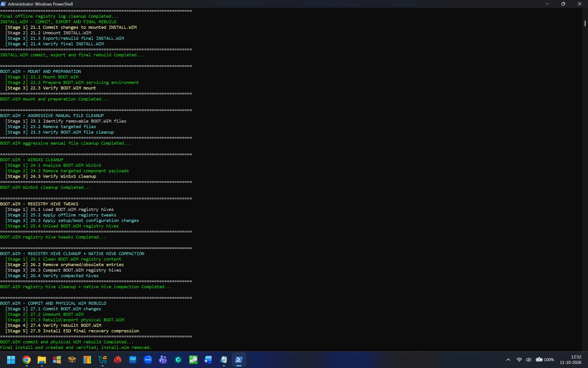This screenshot has width=588, height=368.
Task: Open the four-color Windows flag app
Action: pyautogui.click(x=57, y=359)
